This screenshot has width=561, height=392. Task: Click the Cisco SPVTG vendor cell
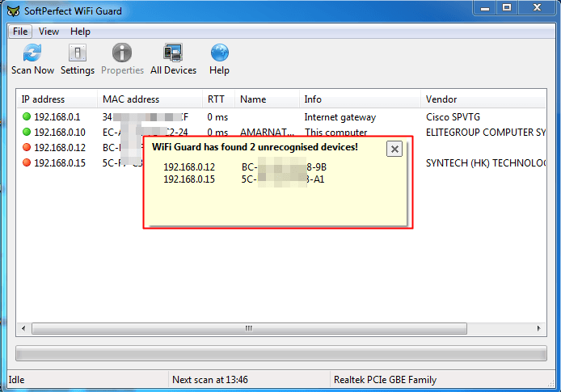[x=453, y=117]
